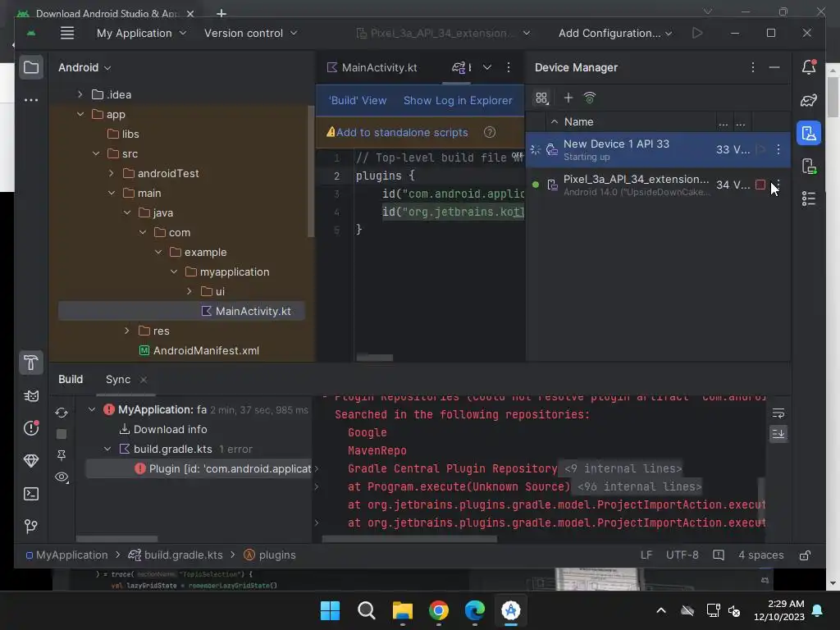Open the Gradle elephant tool window
The height and width of the screenshot is (630, 840).
coord(809,100)
